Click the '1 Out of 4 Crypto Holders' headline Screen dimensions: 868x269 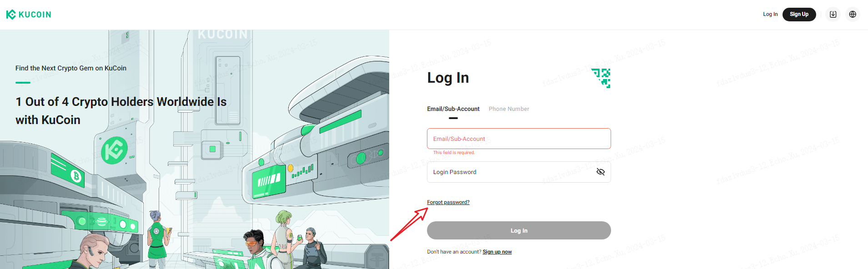point(121,111)
